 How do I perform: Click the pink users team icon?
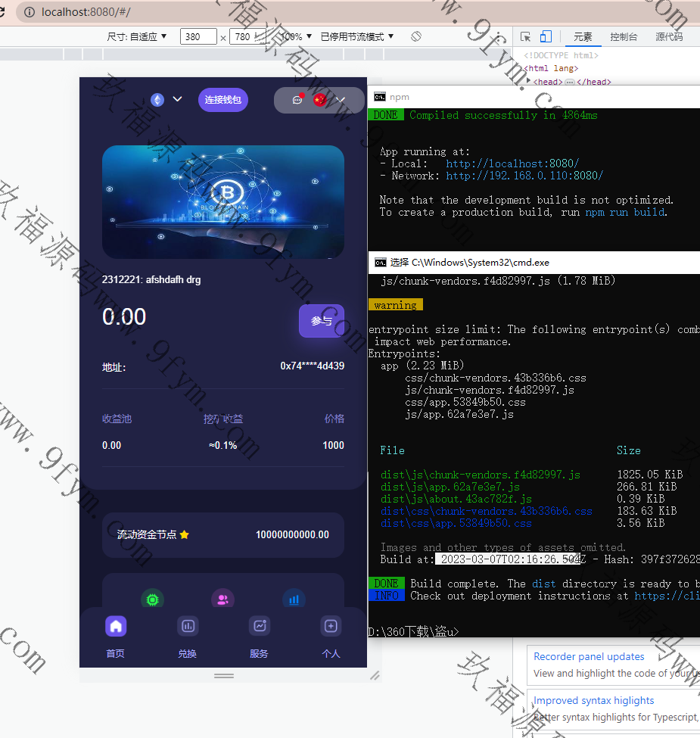pos(222,599)
